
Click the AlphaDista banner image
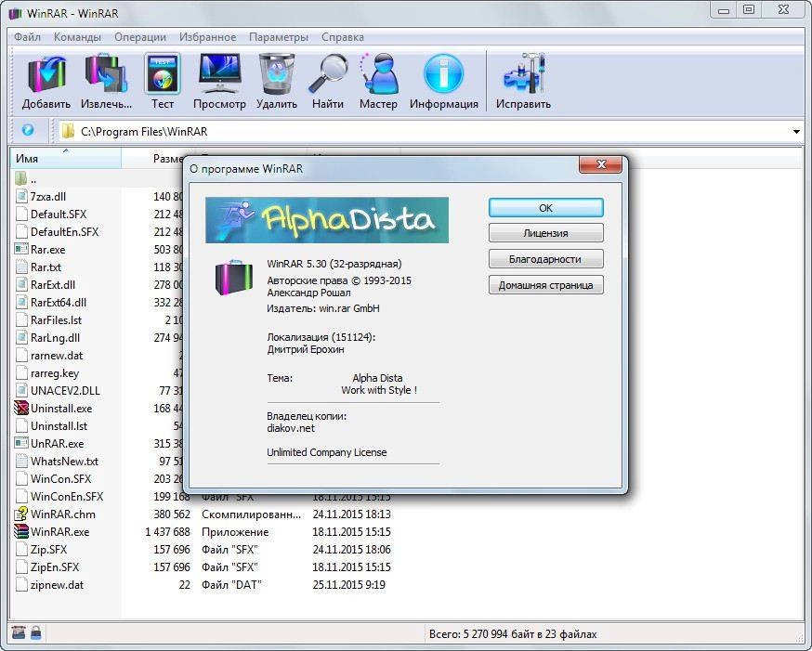tap(327, 220)
